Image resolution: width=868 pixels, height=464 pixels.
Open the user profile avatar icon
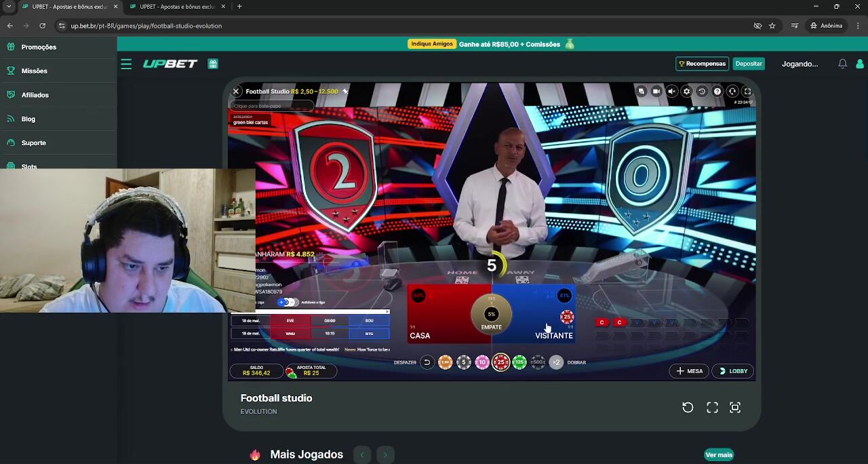(x=860, y=64)
